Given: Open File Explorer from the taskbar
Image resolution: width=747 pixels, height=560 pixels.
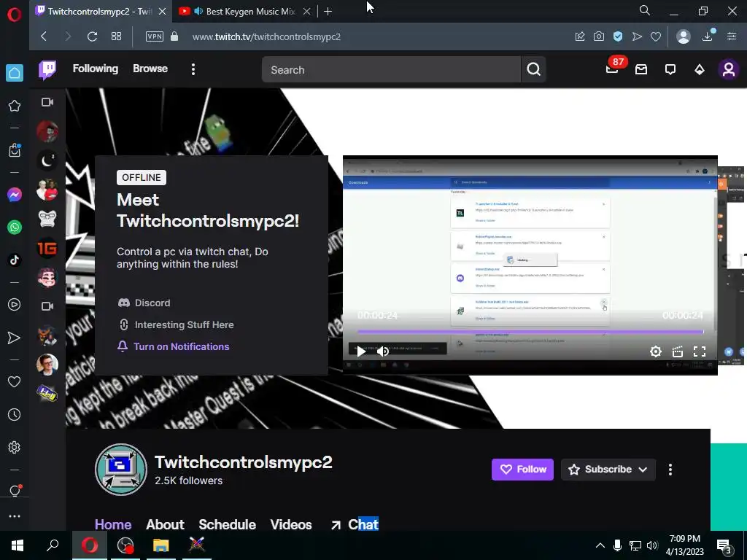Looking at the screenshot, I should coord(161,545).
